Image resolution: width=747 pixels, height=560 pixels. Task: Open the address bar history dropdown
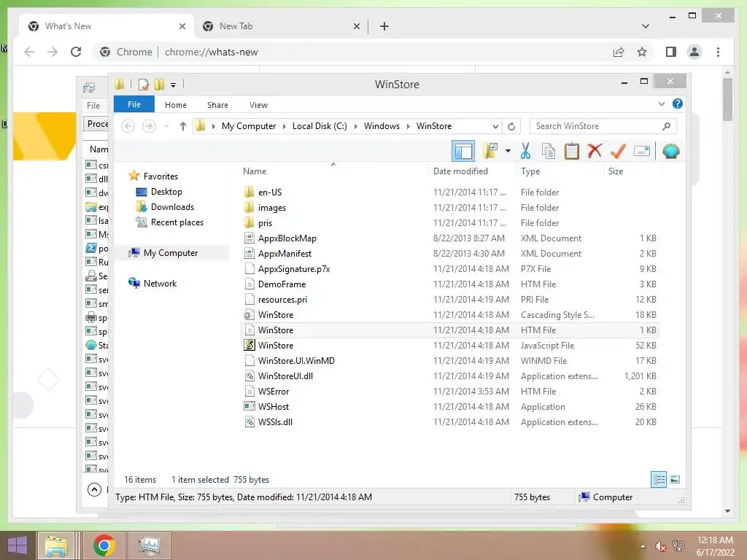[495, 126]
